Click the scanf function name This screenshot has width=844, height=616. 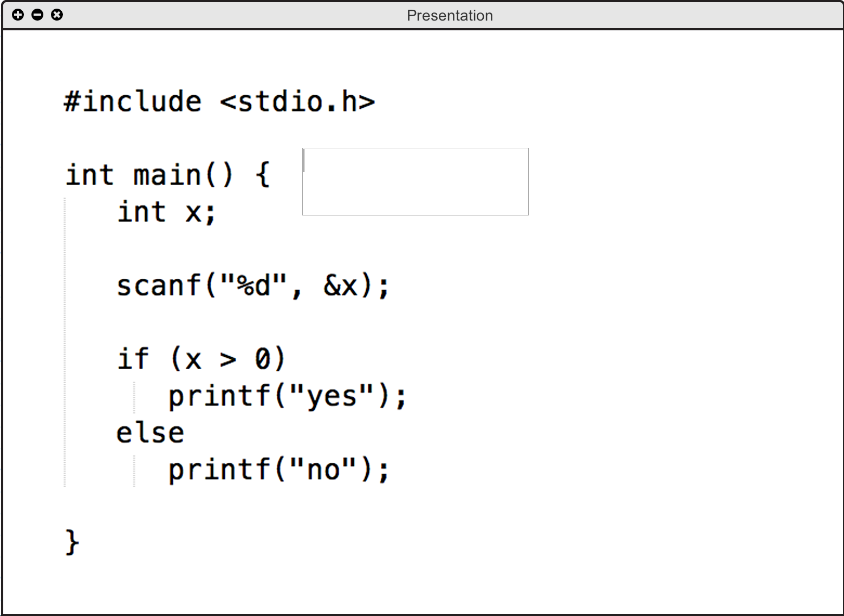point(159,285)
